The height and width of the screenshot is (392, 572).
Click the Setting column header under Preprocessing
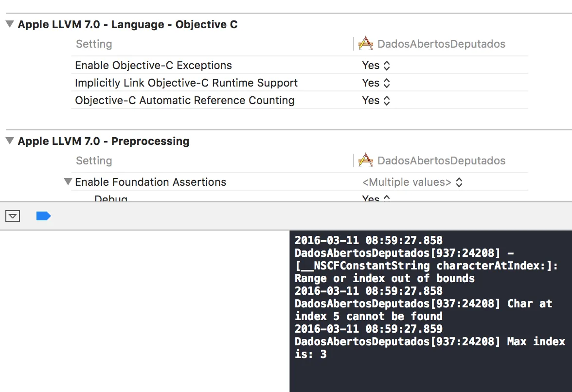(94, 160)
